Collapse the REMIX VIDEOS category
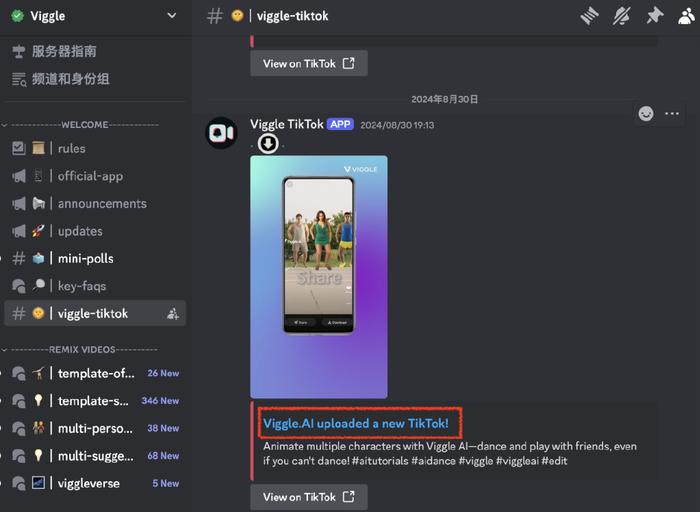Image resolution: width=700 pixels, height=512 pixels. (x=80, y=350)
